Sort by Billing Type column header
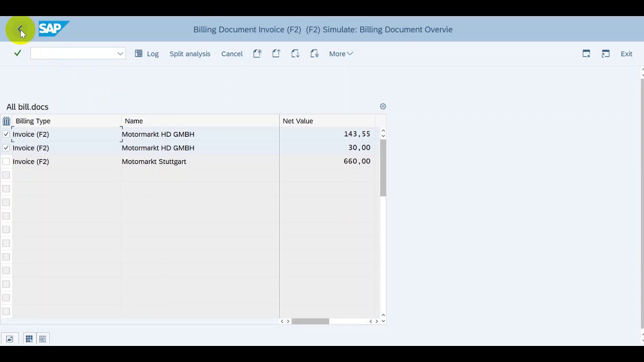 point(67,121)
